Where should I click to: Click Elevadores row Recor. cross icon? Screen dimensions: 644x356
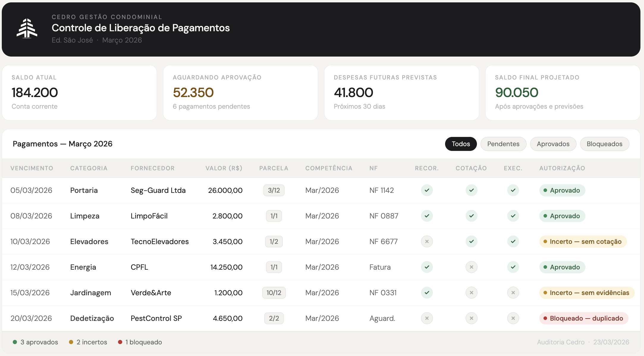(x=427, y=241)
